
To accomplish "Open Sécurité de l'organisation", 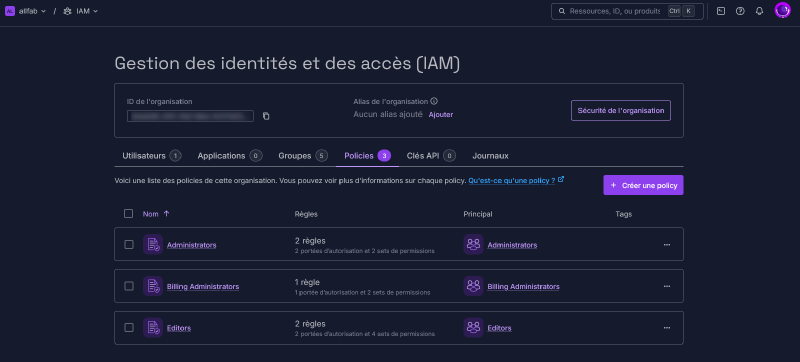I will pos(620,111).
